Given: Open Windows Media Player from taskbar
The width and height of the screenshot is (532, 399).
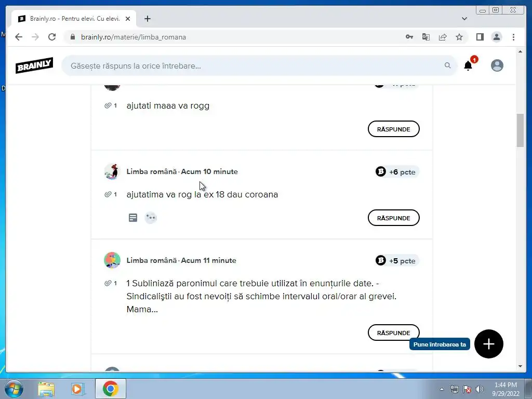Looking at the screenshot, I should pos(77,389).
